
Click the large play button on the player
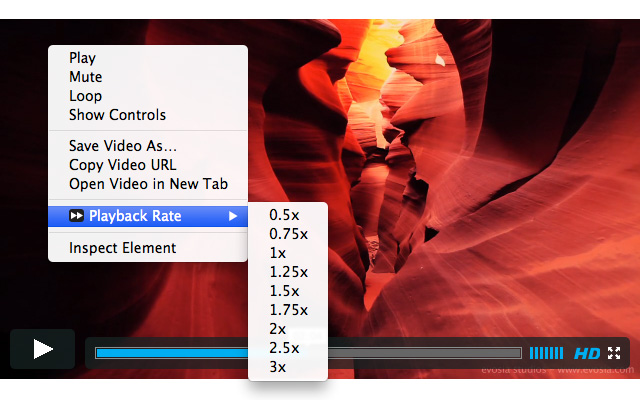point(42,349)
